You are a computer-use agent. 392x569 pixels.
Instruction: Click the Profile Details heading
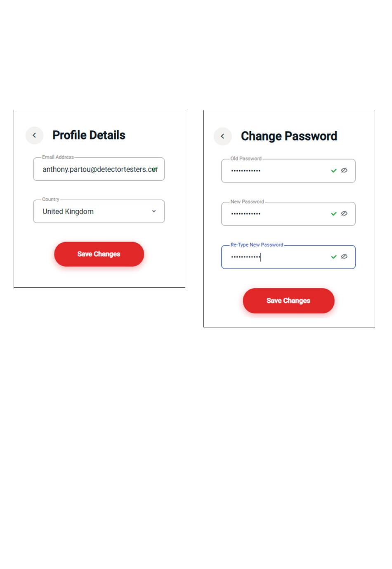click(89, 135)
